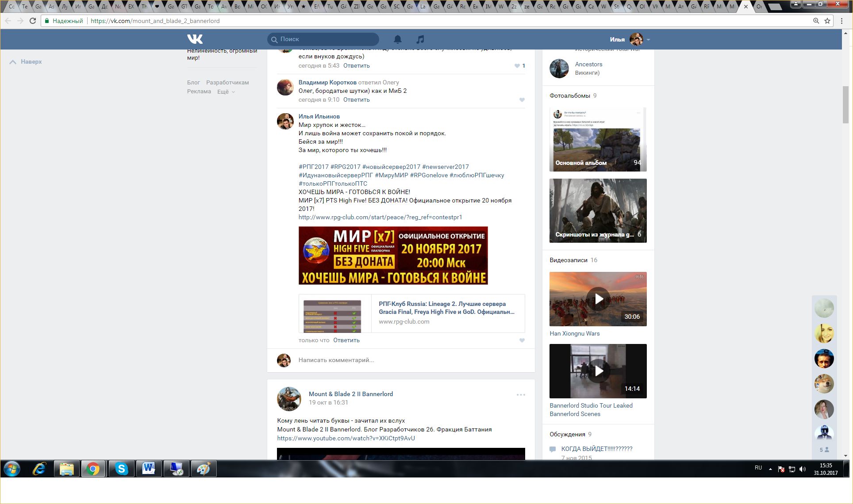
Task: Open the post options three-dots menu
Action: click(521, 395)
